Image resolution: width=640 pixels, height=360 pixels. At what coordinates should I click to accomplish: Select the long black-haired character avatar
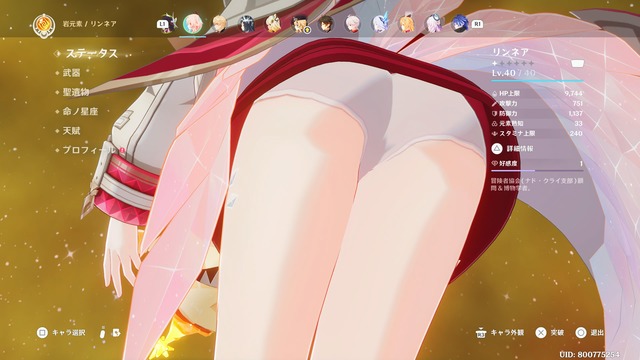tap(247, 24)
